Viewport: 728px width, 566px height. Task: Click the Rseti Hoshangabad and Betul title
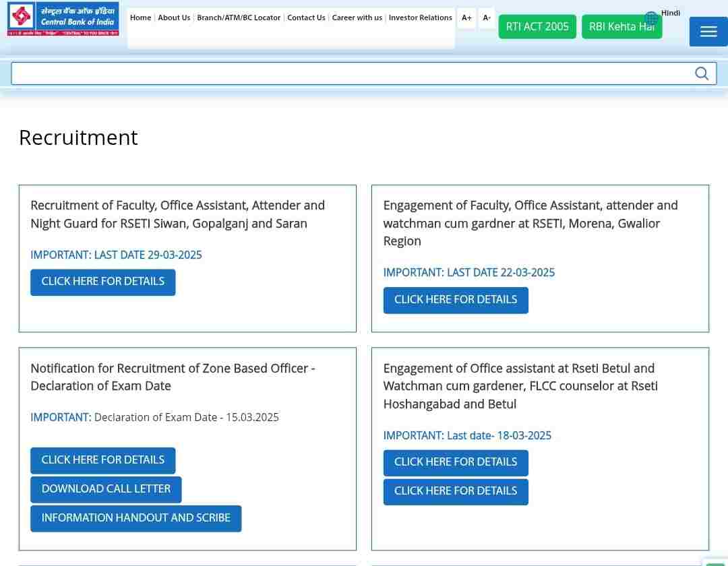pyautogui.click(x=520, y=386)
